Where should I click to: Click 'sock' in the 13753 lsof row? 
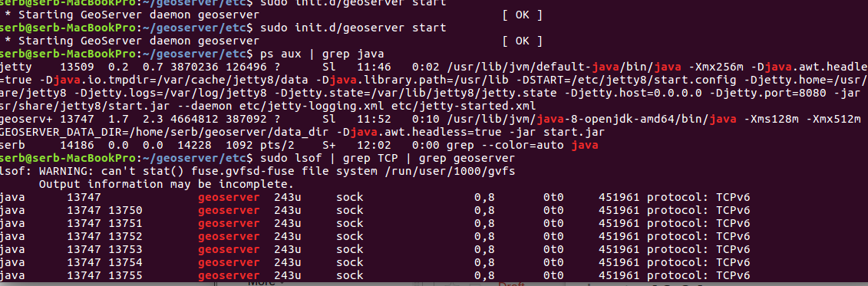click(x=350, y=249)
